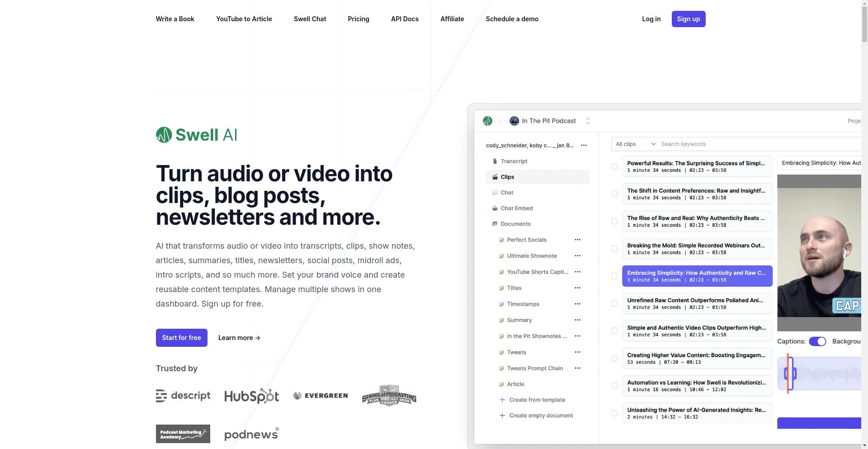The width and height of the screenshot is (868, 449).
Task: View the Pricing page
Action: [x=359, y=19]
